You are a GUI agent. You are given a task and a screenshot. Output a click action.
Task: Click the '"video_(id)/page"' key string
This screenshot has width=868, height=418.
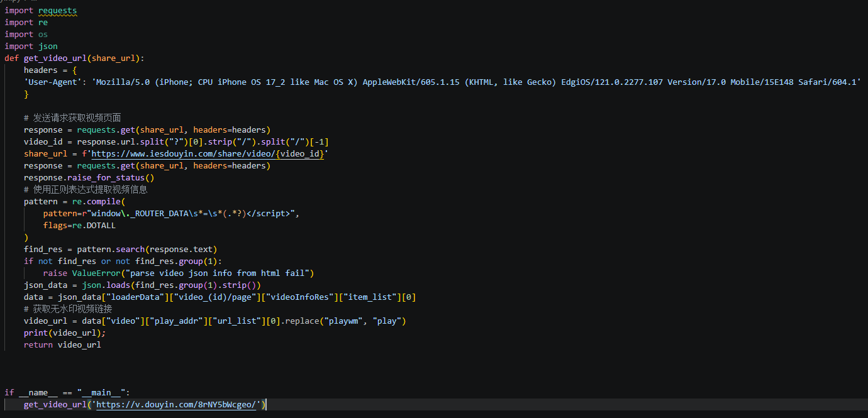pos(215,297)
